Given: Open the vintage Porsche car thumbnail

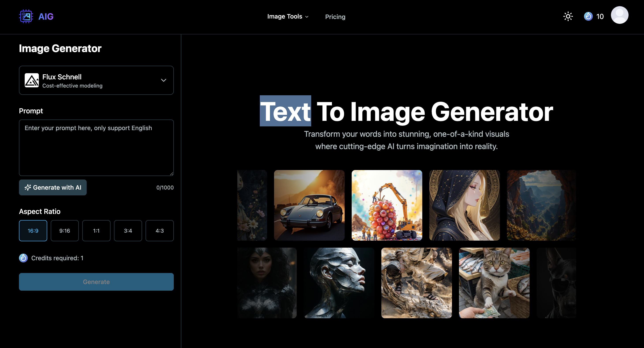Looking at the screenshot, I should pyautogui.click(x=309, y=205).
